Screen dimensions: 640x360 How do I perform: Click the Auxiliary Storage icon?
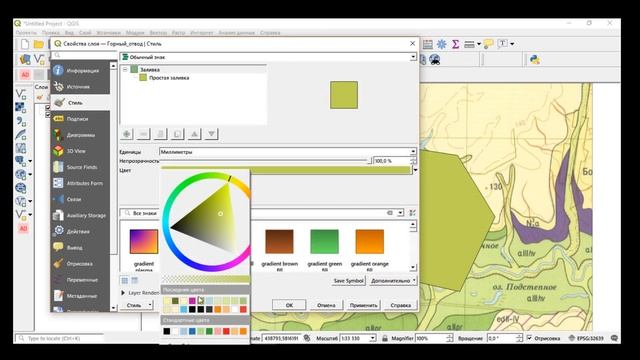58,215
